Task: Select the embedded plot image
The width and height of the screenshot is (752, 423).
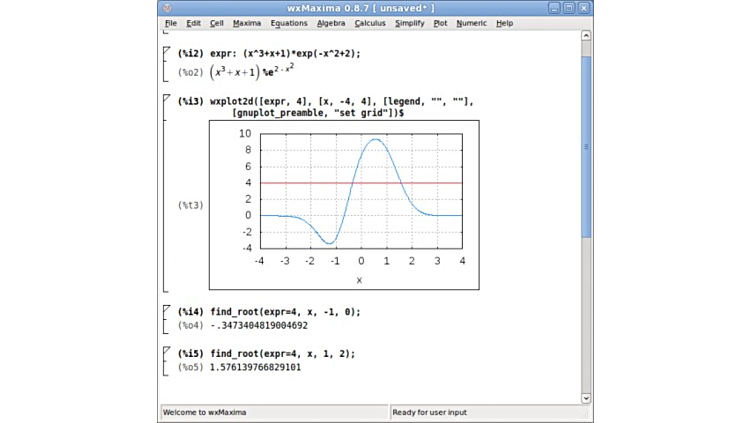Action: tap(344, 205)
